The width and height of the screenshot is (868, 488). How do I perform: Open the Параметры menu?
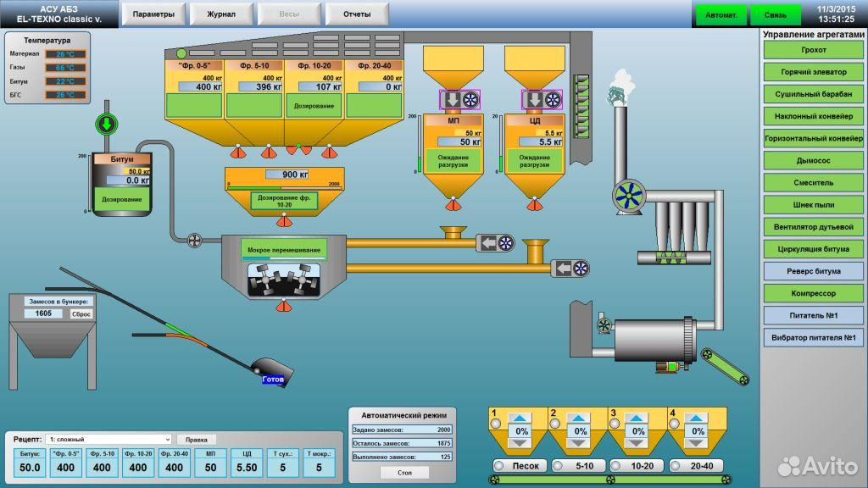(153, 14)
